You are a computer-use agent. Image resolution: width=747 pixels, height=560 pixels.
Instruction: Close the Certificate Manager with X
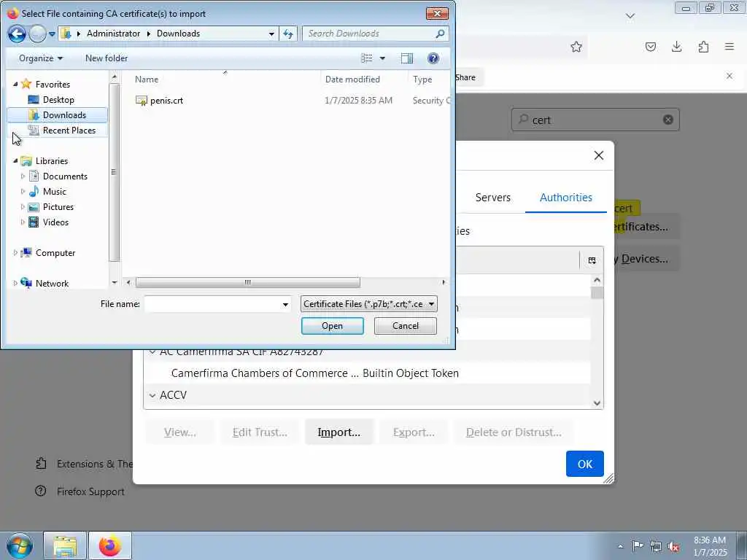coord(599,156)
